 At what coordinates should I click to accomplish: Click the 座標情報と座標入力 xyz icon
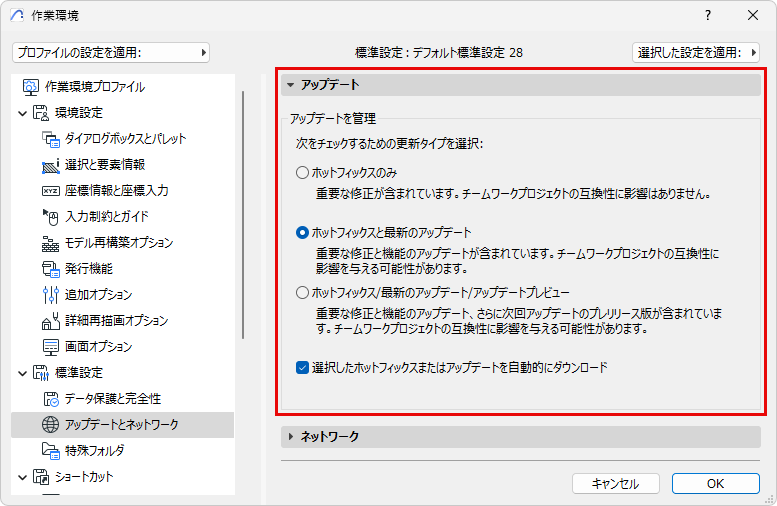click(51, 191)
